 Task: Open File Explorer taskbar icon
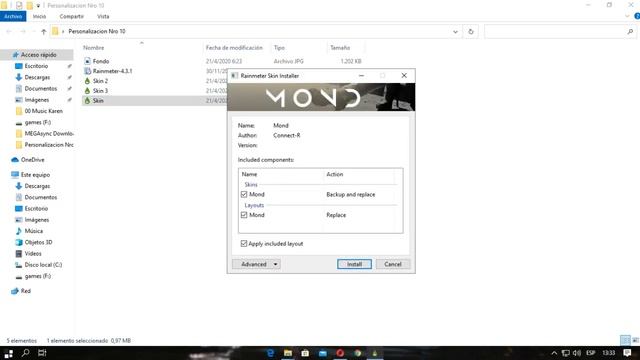[288, 353]
